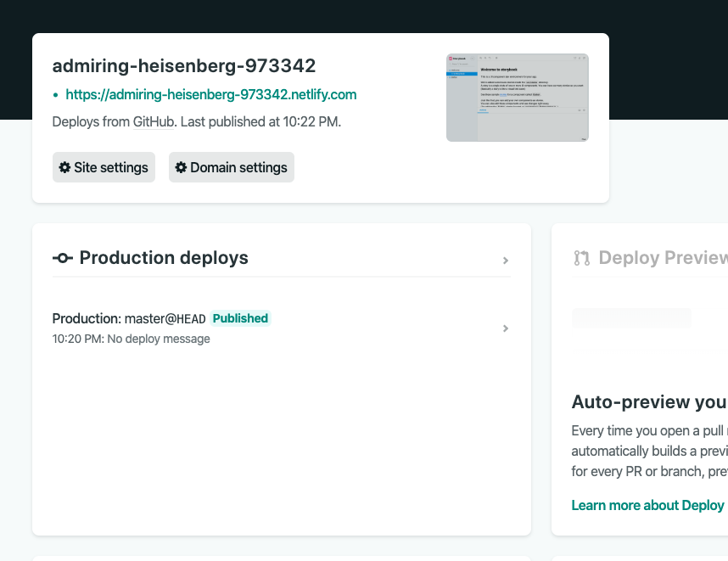This screenshot has width=728, height=561.
Task: Click the green status dot before the site URL
Action: [x=56, y=95]
